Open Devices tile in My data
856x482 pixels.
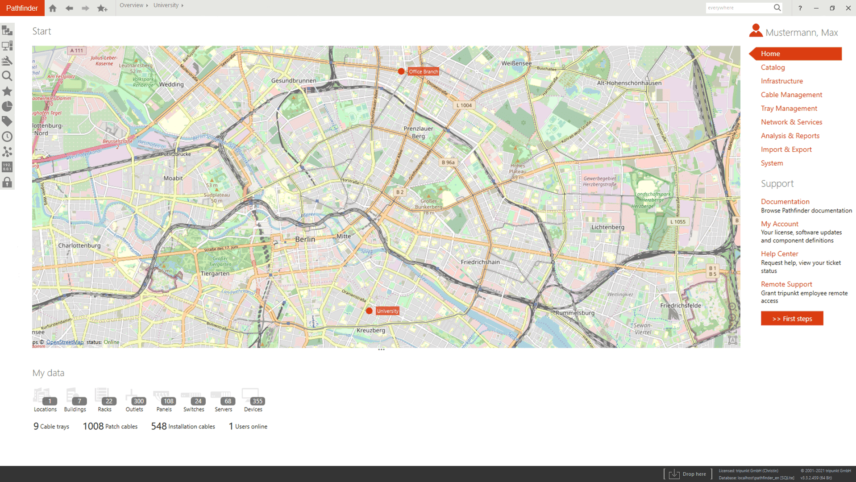pos(253,400)
